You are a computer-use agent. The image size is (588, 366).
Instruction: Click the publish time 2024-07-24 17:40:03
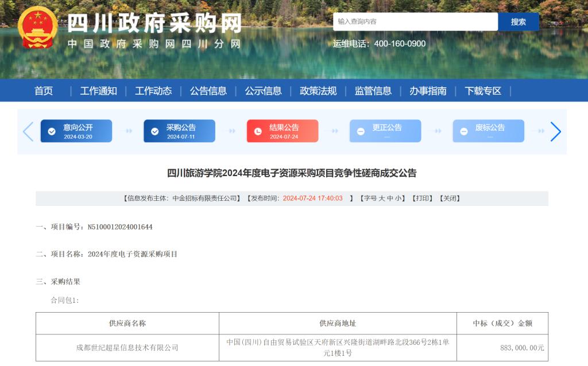[313, 198]
